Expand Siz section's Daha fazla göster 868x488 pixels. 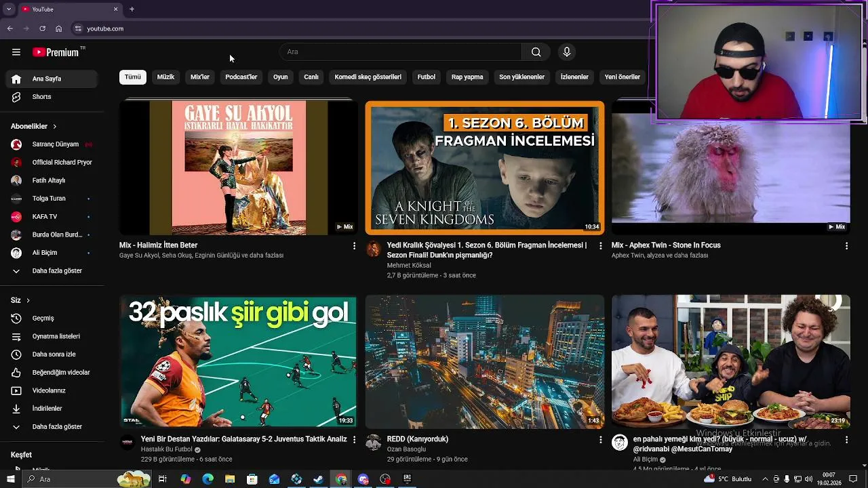(x=52, y=427)
